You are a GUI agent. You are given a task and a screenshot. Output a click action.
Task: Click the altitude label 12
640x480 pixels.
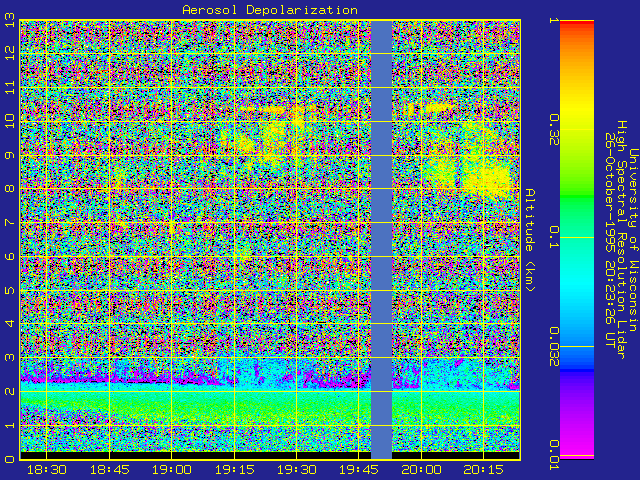pyautogui.click(x=10, y=53)
